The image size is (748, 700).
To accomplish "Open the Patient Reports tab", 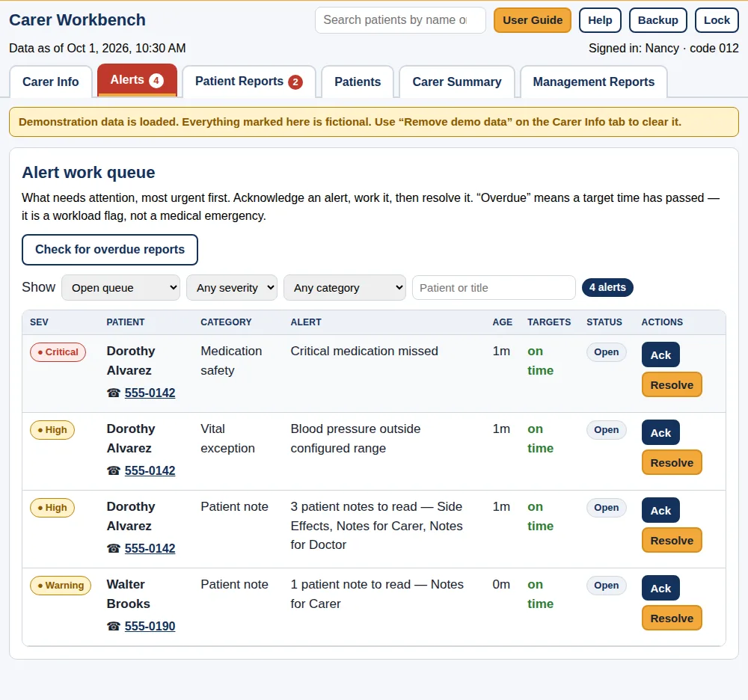I will click(x=248, y=82).
